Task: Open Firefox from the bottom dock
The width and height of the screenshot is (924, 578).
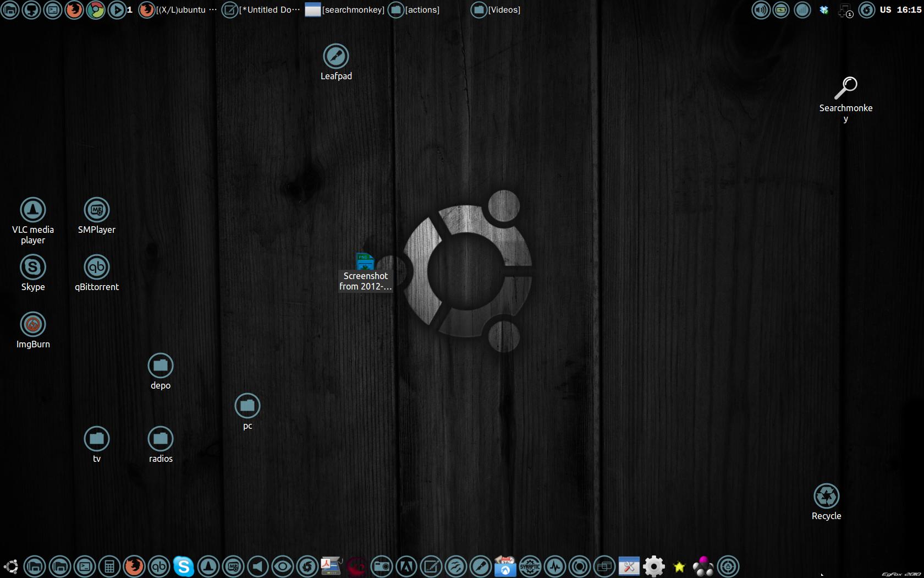Action: tap(134, 566)
